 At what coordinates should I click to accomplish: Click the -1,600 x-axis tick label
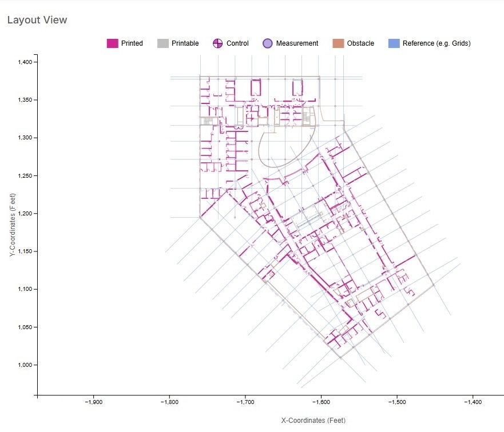pos(321,402)
